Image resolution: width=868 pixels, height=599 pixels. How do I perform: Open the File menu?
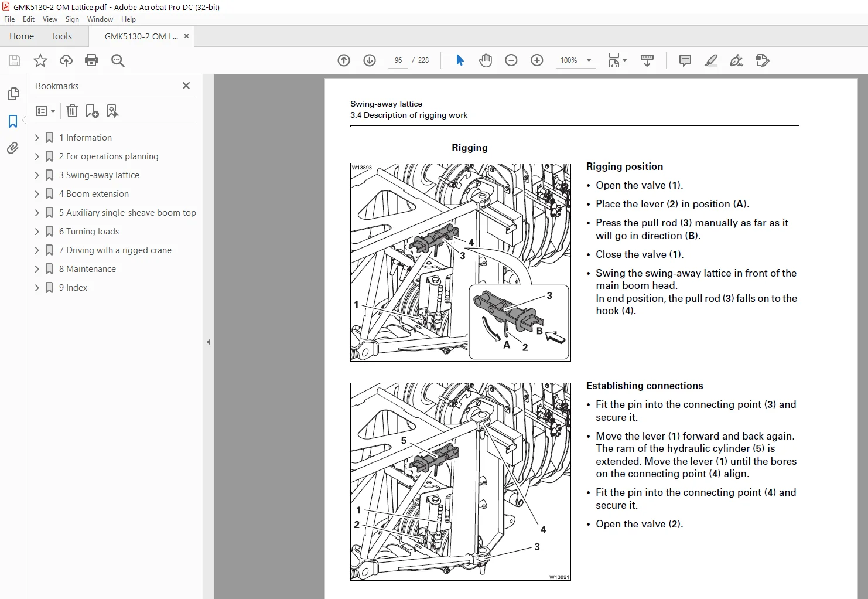coord(9,19)
